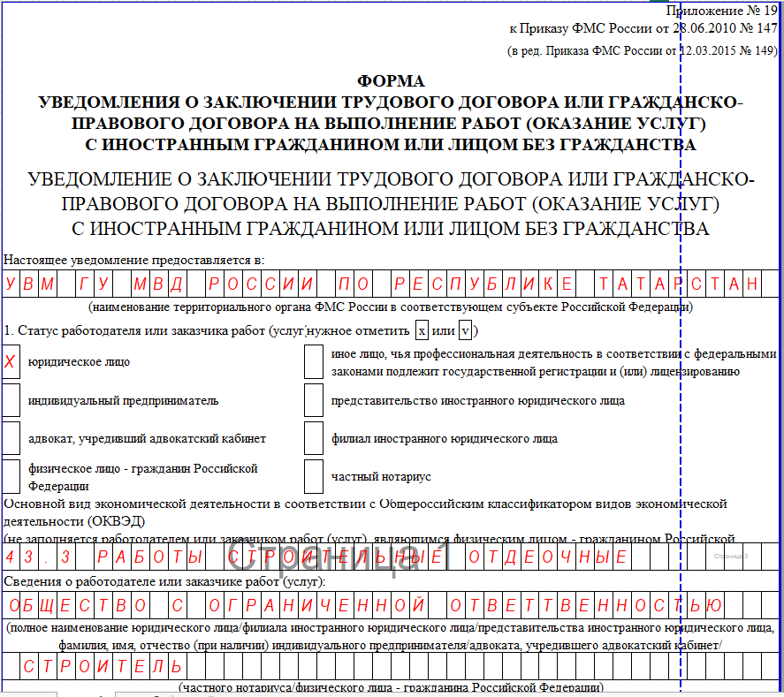Check the 'частный нотариус' box
This screenshot has height=697, width=784.
314,476
